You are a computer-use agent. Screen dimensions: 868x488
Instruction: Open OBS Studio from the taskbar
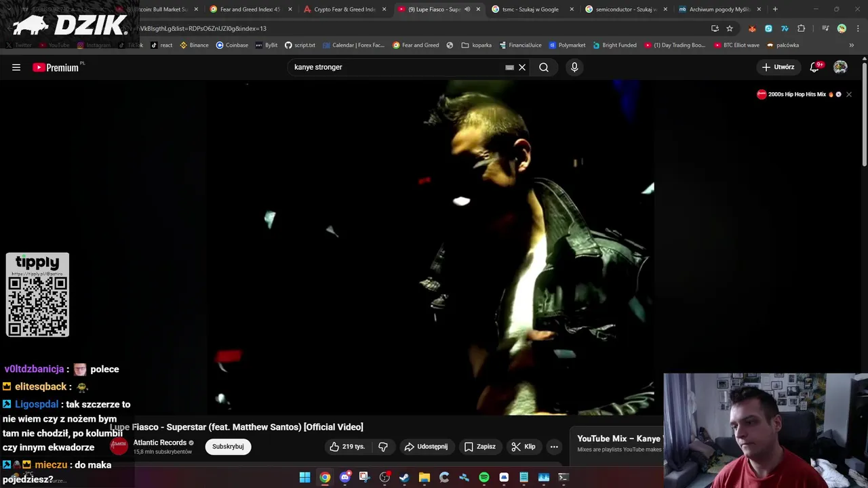point(384,478)
